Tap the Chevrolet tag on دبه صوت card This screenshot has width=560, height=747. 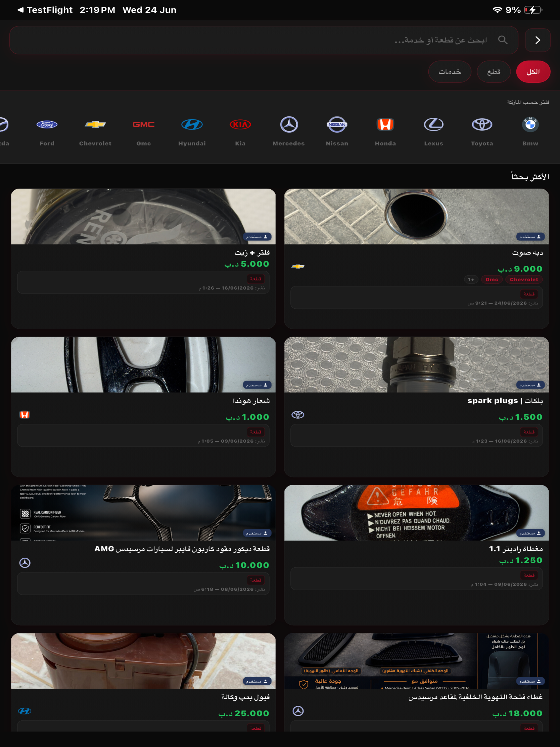point(524,279)
